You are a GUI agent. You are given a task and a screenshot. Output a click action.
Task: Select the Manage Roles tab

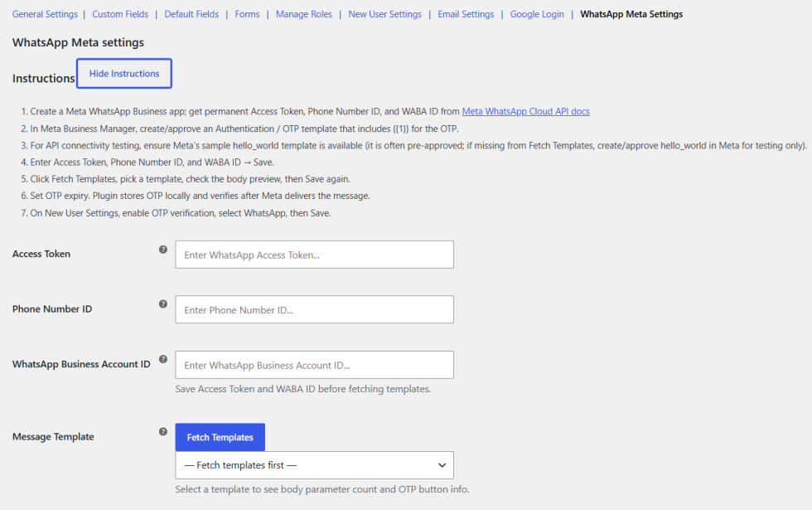click(304, 14)
